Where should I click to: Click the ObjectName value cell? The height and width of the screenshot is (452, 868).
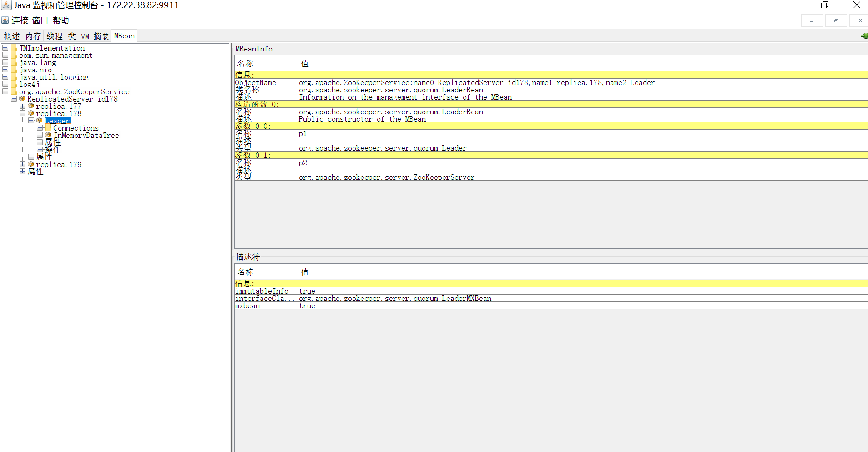tap(476, 82)
